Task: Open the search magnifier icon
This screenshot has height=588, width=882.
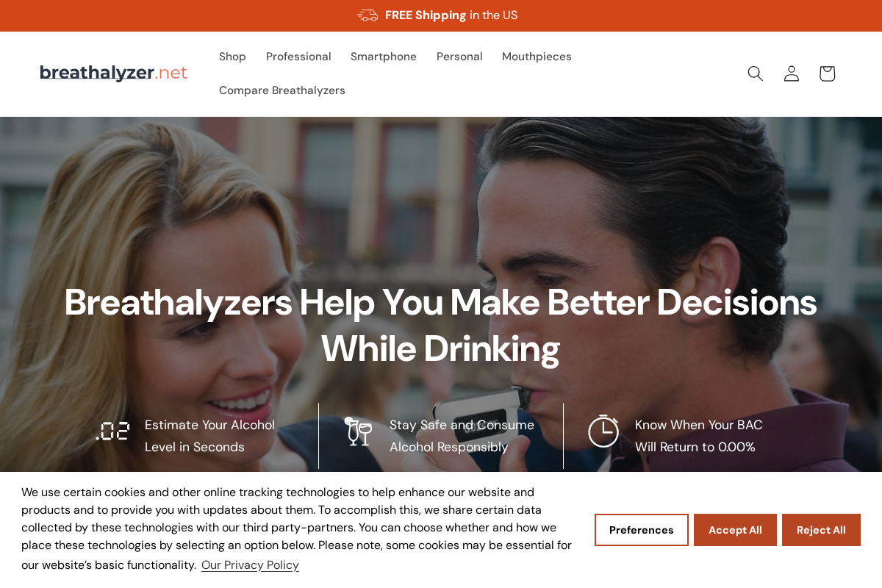Action: [x=755, y=73]
